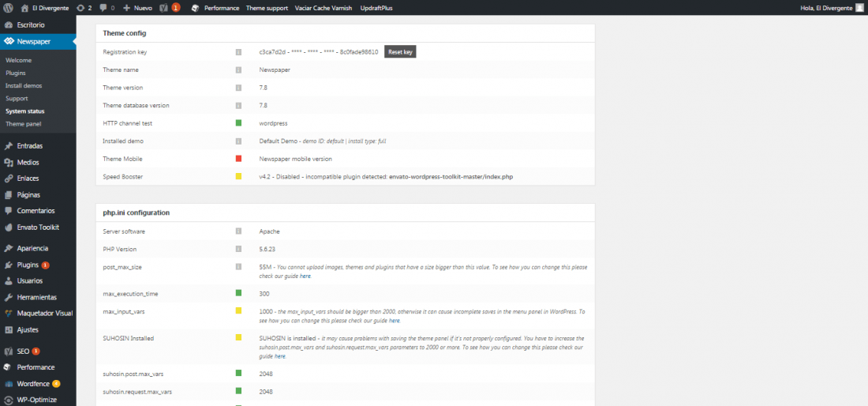The image size is (868, 406).
Task: Click the suhosin.request.max_vars label
Action: pos(137,392)
